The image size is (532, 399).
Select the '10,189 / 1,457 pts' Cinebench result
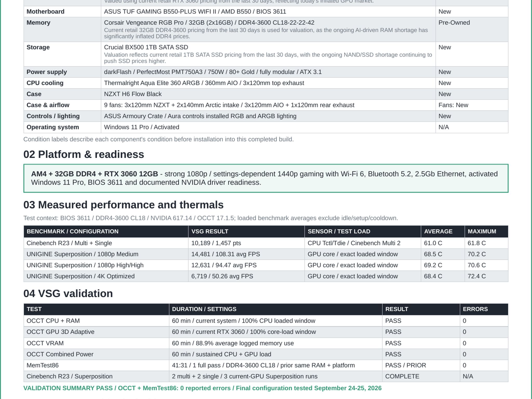coord(216,243)
